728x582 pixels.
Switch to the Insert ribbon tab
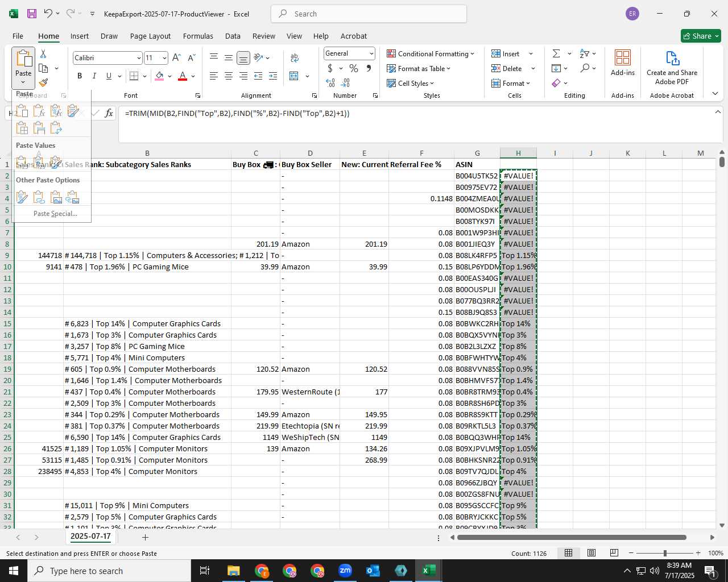click(80, 36)
